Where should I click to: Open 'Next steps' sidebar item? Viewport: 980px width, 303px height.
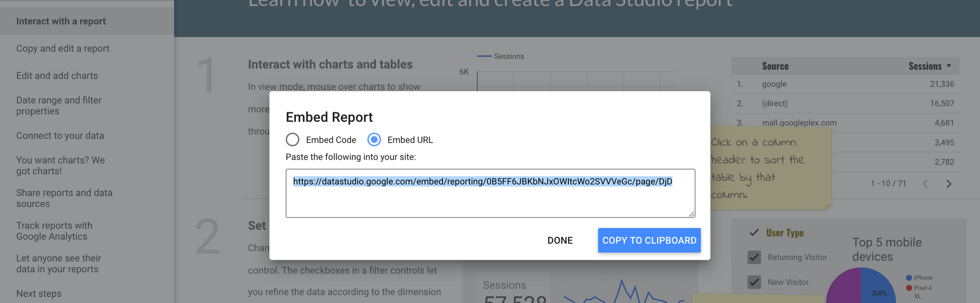[x=39, y=293]
